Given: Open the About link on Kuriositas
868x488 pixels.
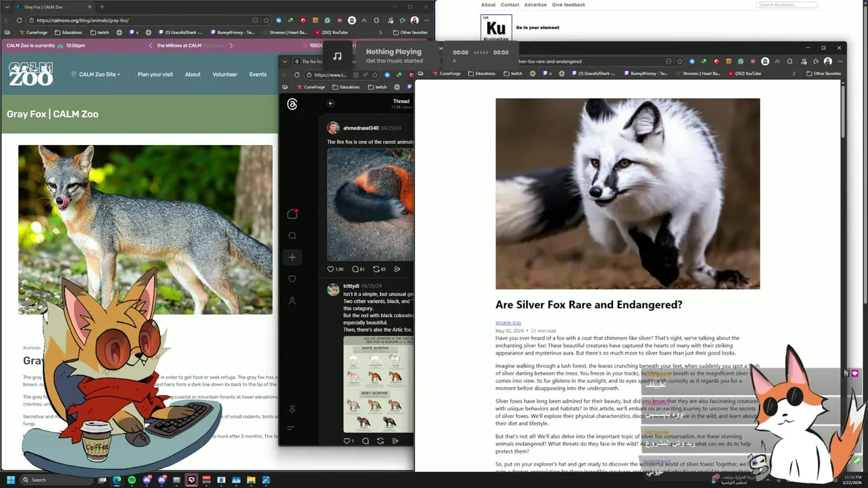Looking at the screenshot, I should click(488, 5).
